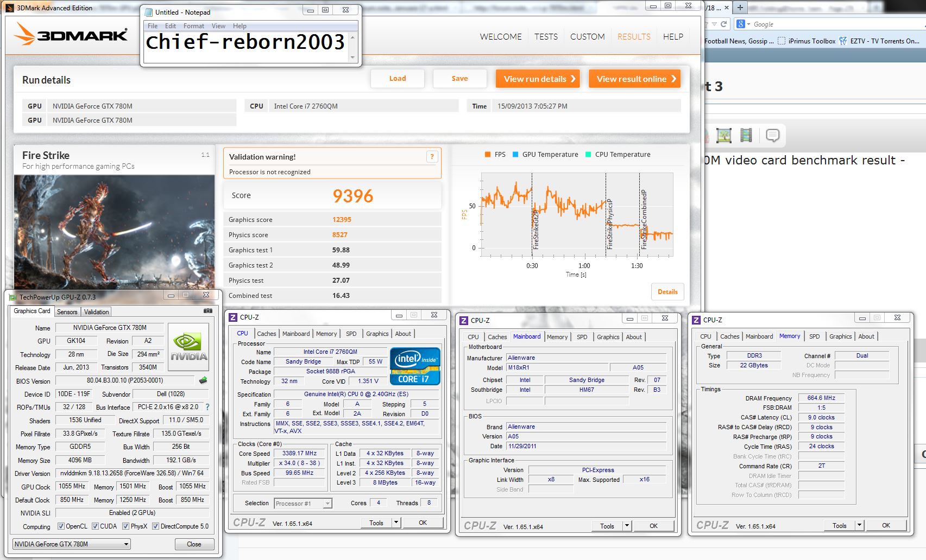Switch to Validation tab in GPU-Z

click(96, 311)
